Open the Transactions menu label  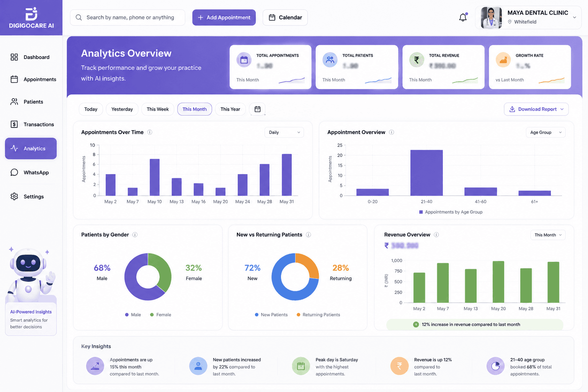pyautogui.click(x=39, y=124)
